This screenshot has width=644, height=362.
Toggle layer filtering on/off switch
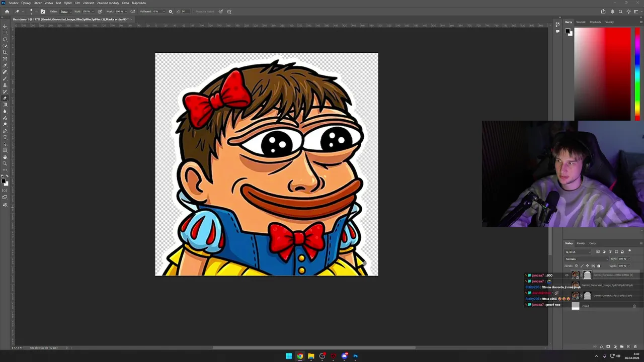[x=629, y=251]
